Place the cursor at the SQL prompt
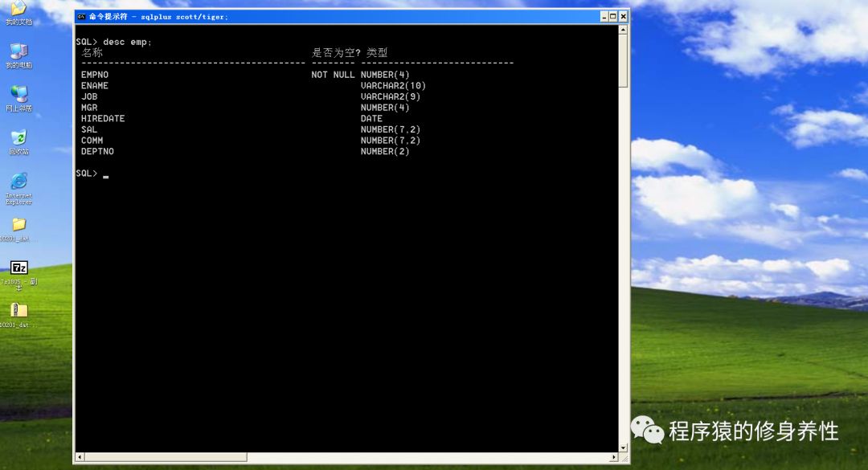This screenshot has height=470, width=868. point(104,174)
